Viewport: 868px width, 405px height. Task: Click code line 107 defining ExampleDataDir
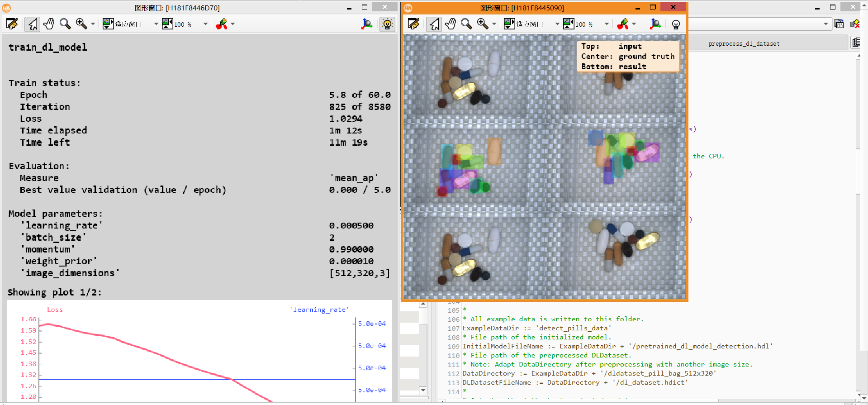(x=536, y=328)
